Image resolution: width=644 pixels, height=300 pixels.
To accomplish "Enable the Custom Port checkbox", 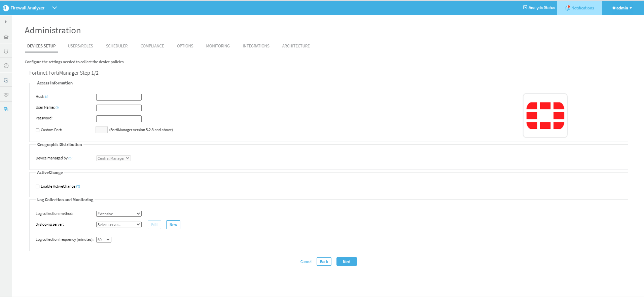I will coord(38,130).
